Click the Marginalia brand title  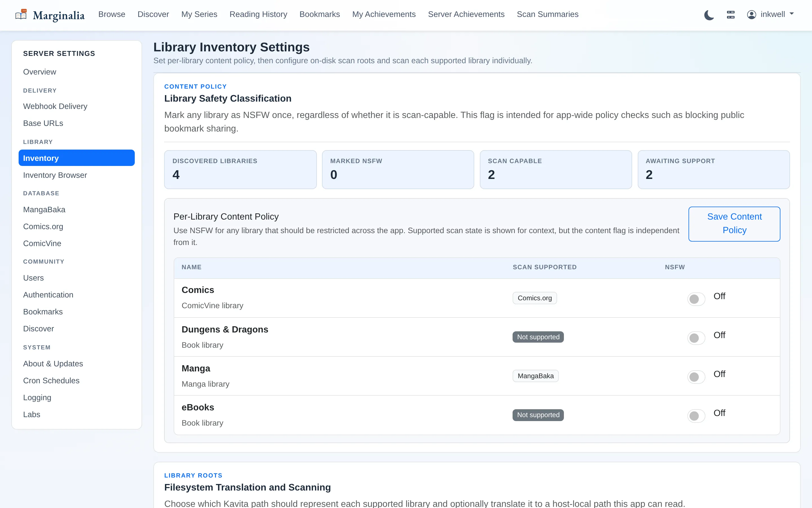click(x=59, y=15)
